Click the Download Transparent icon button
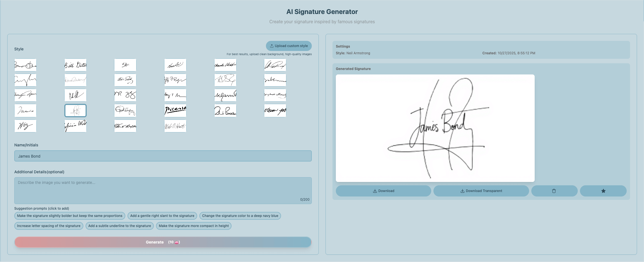The width and height of the screenshot is (644, 262). pyautogui.click(x=462, y=191)
